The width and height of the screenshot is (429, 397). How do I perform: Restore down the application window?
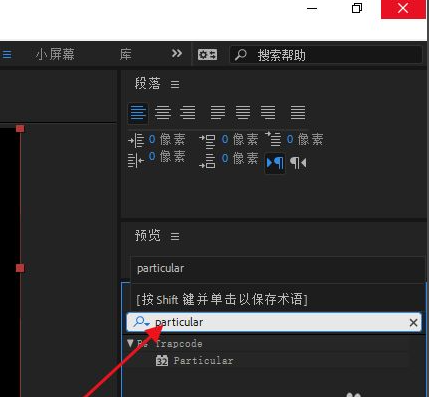[357, 8]
